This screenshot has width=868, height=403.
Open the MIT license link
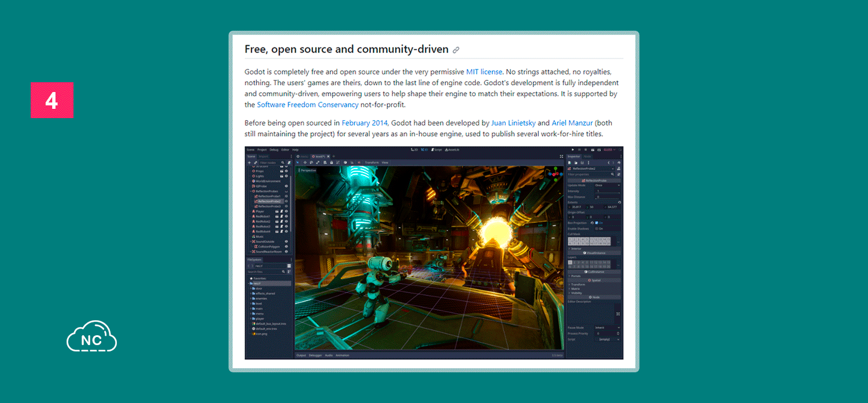[484, 72]
